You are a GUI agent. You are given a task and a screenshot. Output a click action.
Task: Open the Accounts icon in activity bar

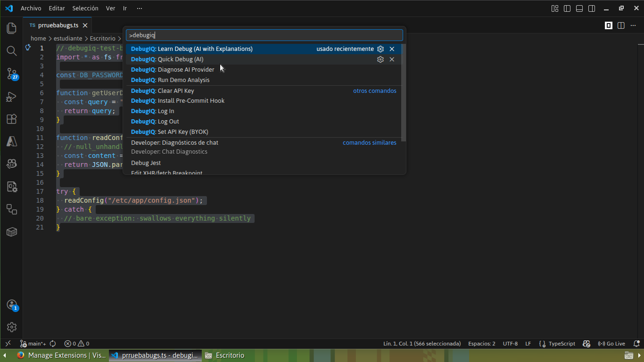pos(11,305)
